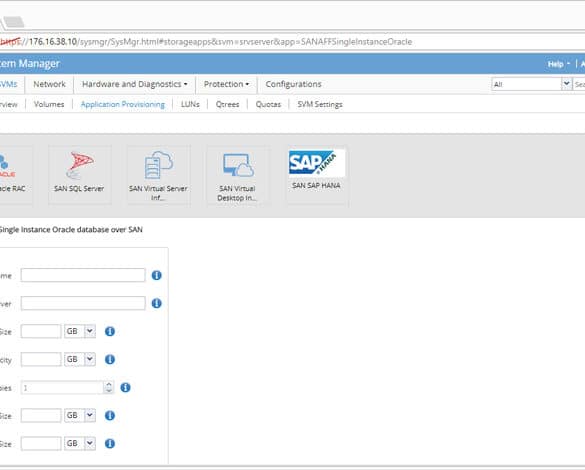Open the Network tab
This screenshot has height=470, width=585.
pos(49,84)
